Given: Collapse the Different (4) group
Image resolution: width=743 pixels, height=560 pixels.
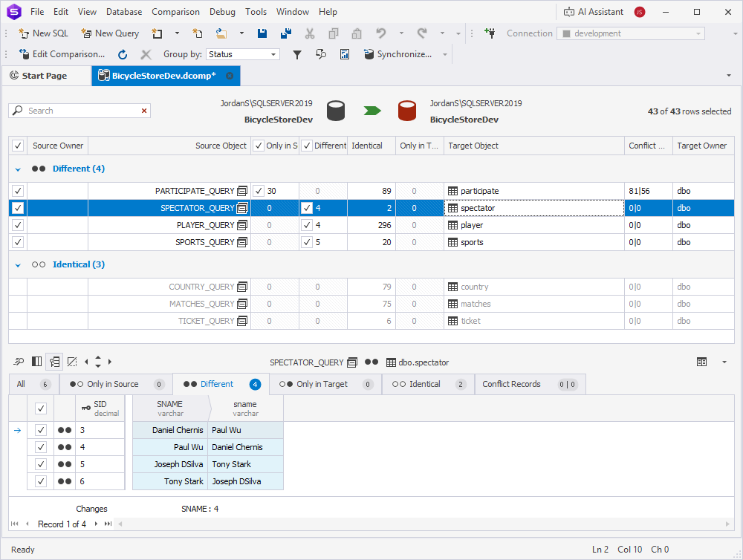Looking at the screenshot, I should point(18,169).
